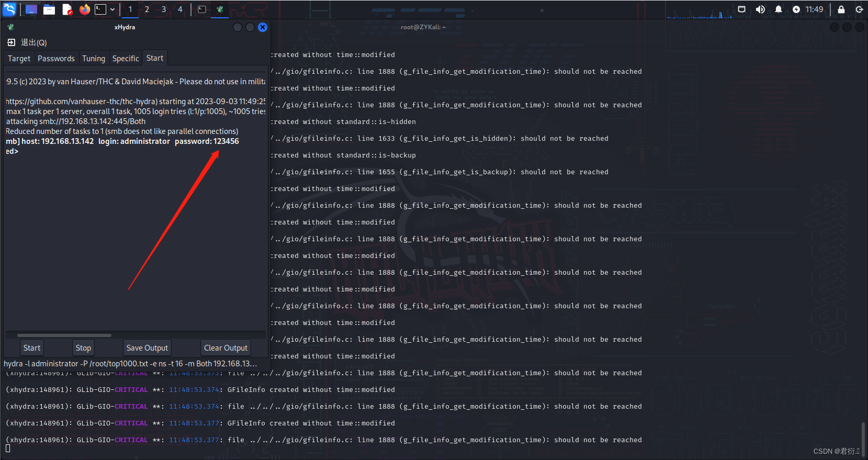
Task: Switch to the Specific tab
Action: 126,59
